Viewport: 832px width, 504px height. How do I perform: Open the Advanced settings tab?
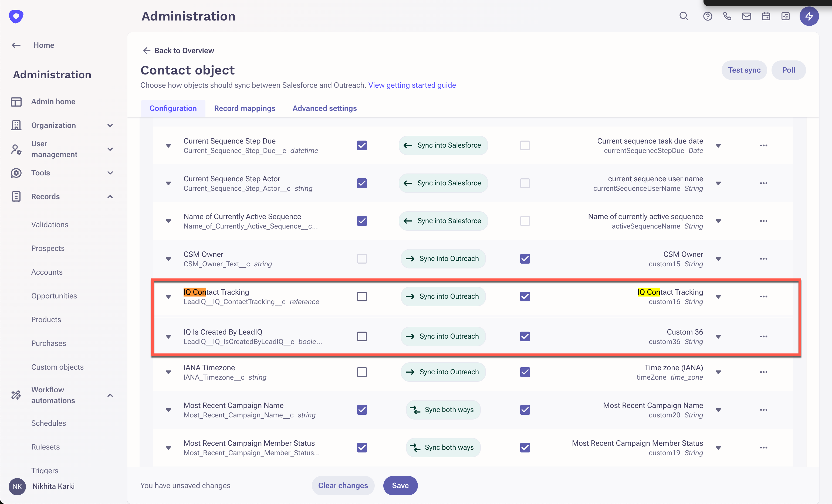[x=324, y=108]
